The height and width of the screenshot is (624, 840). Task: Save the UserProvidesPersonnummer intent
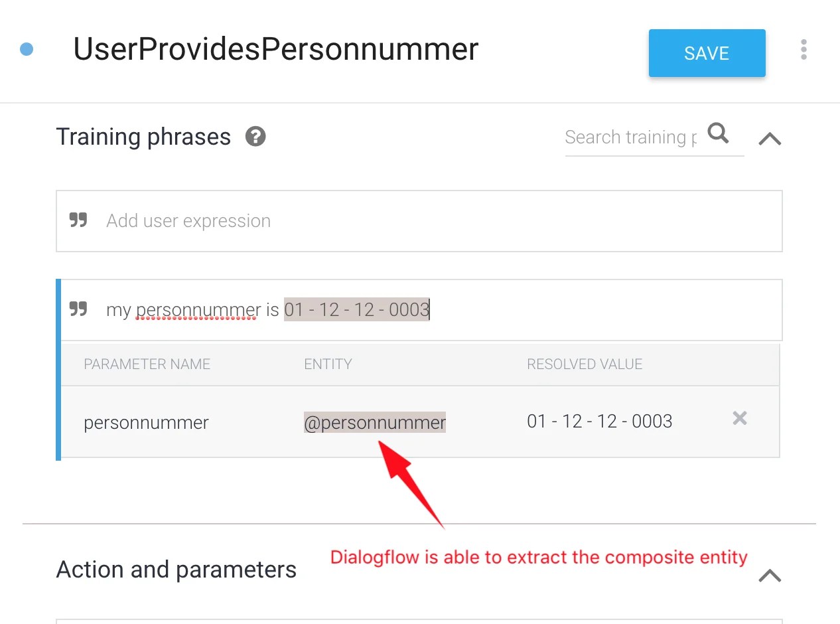tap(707, 53)
